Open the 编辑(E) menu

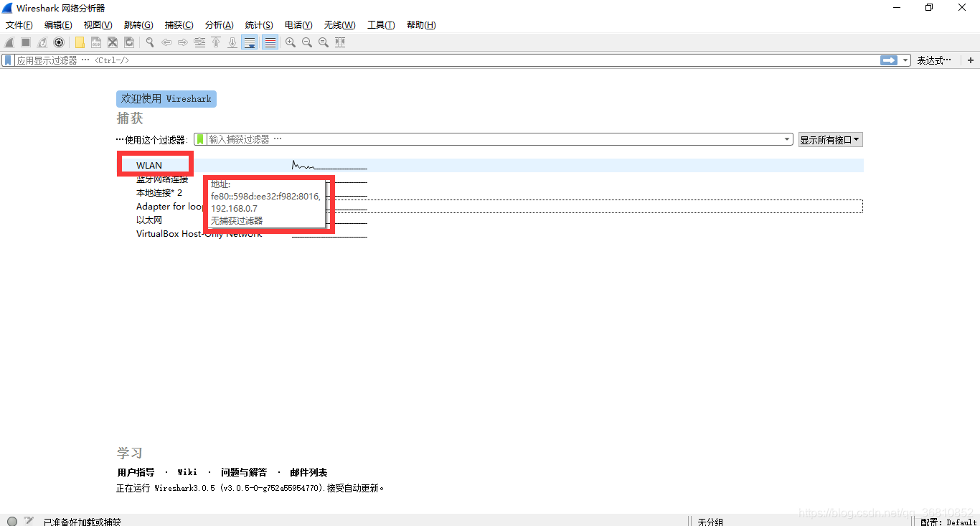click(58, 25)
